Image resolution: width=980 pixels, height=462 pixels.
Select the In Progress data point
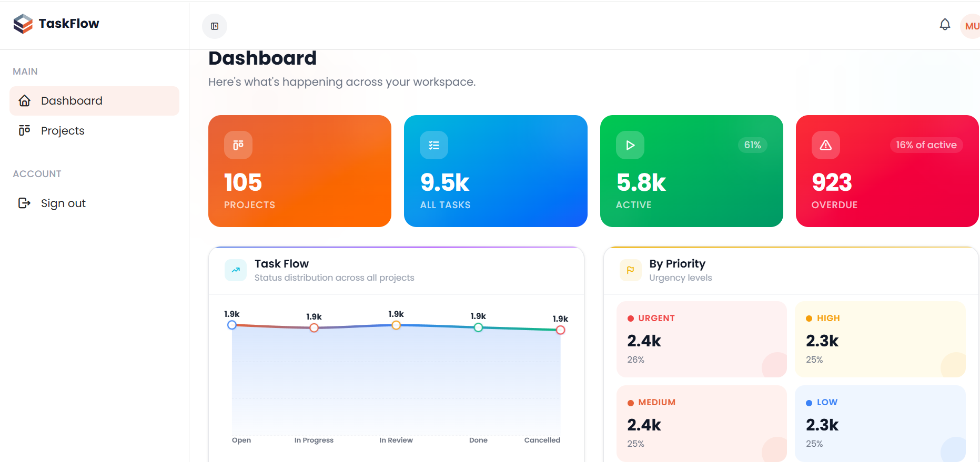[314, 328]
